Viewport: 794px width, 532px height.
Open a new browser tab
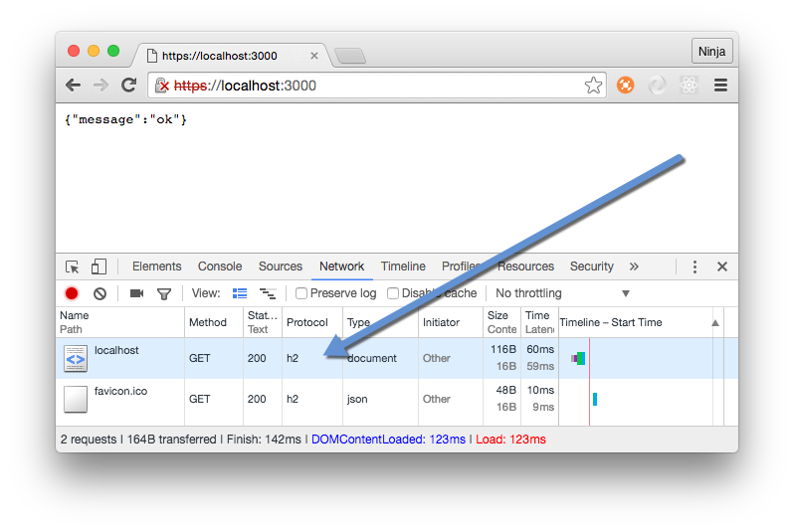pyautogui.click(x=350, y=56)
